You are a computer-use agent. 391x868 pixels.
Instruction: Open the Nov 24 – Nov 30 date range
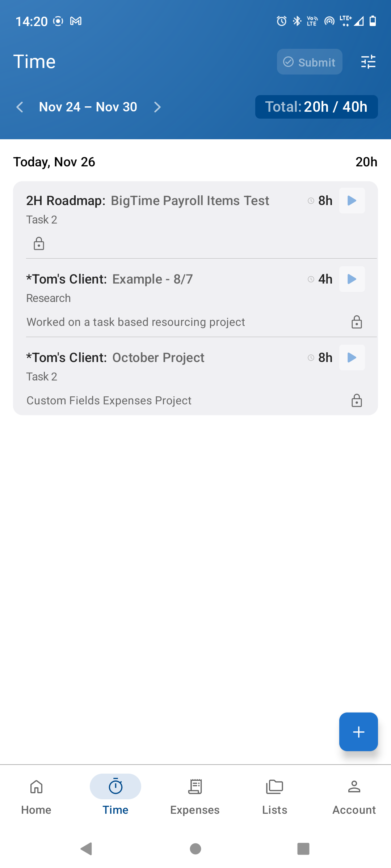88,107
